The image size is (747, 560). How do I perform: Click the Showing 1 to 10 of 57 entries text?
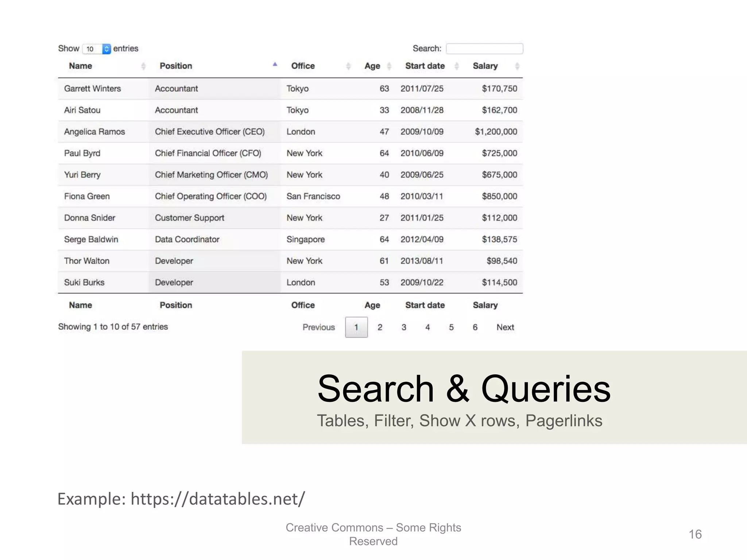pyautogui.click(x=113, y=327)
